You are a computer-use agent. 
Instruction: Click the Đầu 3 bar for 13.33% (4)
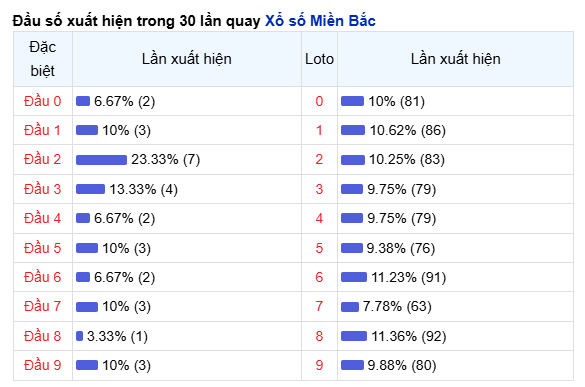90,189
